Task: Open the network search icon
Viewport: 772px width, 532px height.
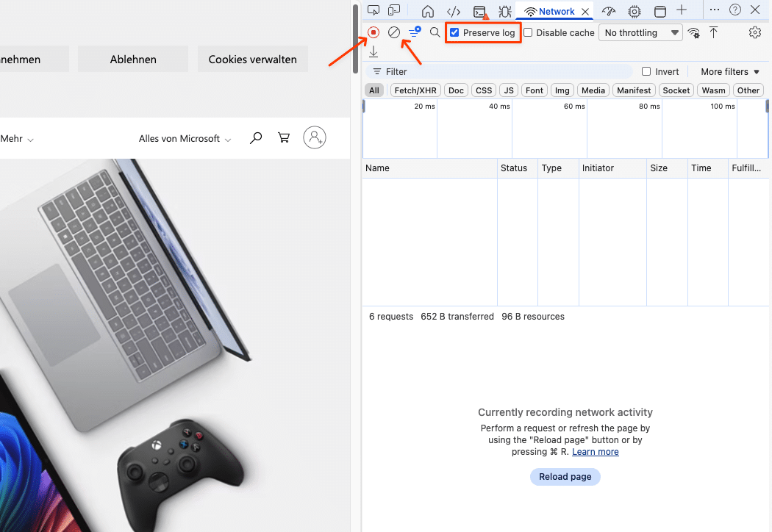Action: [435, 32]
